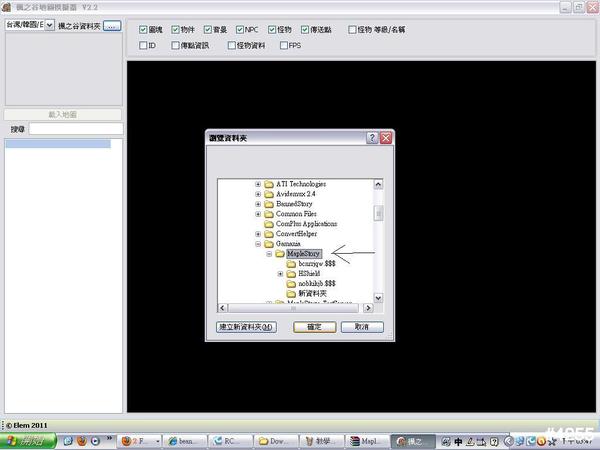Viewport: 600px width, 450px height.
Task: Select the MapleStory folder name
Action: (303, 254)
